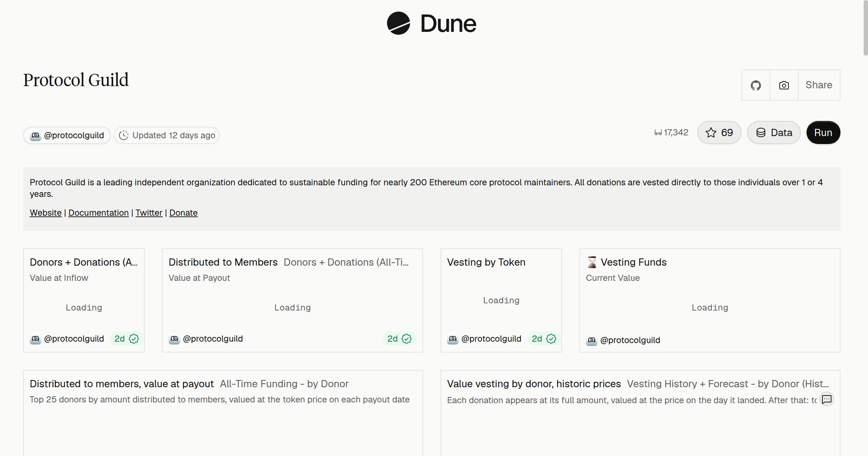Viewport: 868px width, 456px height.
Task: Click the Dune logo
Action: tap(431, 23)
